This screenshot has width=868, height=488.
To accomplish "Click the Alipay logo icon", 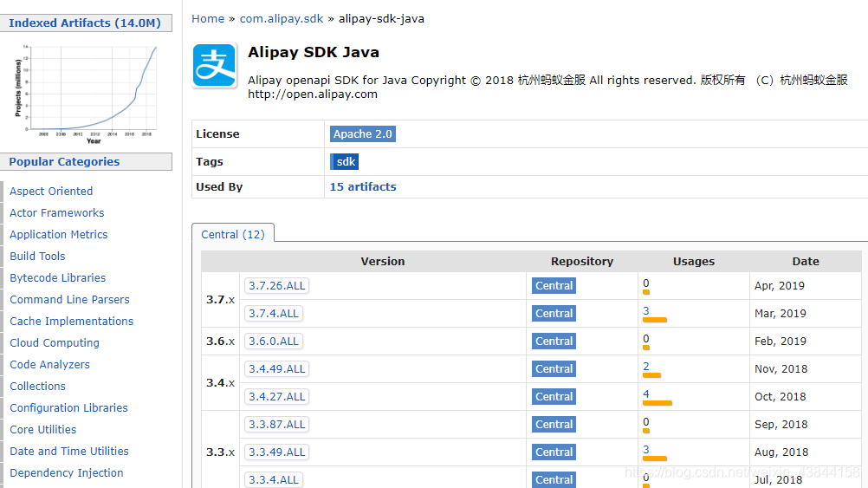I will click(x=215, y=65).
